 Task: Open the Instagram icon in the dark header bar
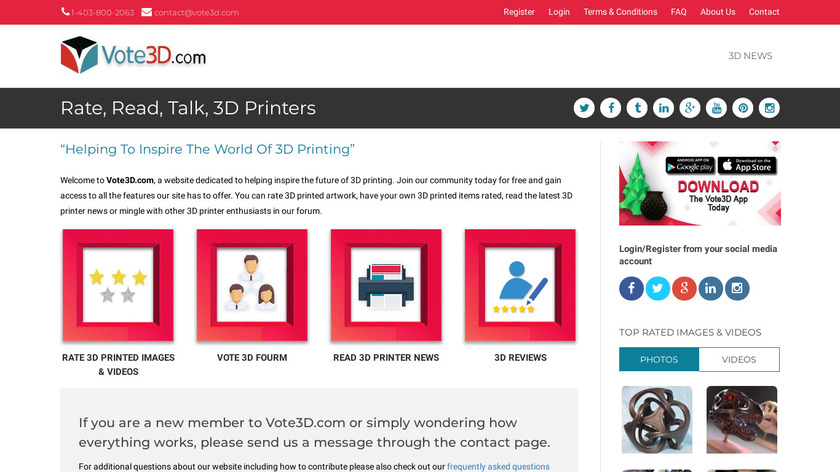tap(769, 108)
